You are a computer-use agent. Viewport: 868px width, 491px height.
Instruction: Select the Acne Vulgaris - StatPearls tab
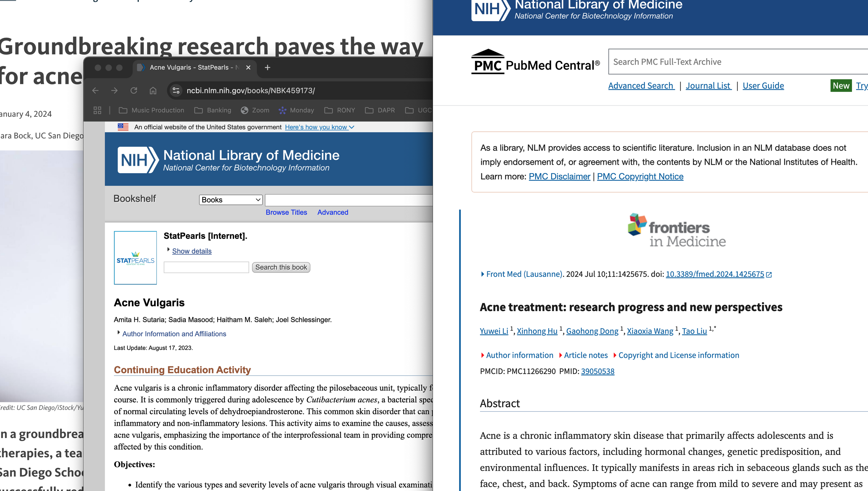pyautogui.click(x=194, y=67)
